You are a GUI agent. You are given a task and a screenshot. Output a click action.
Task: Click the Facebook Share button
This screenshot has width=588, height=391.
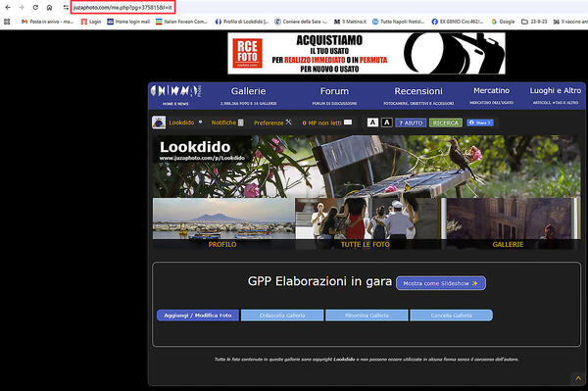[480, 122]
